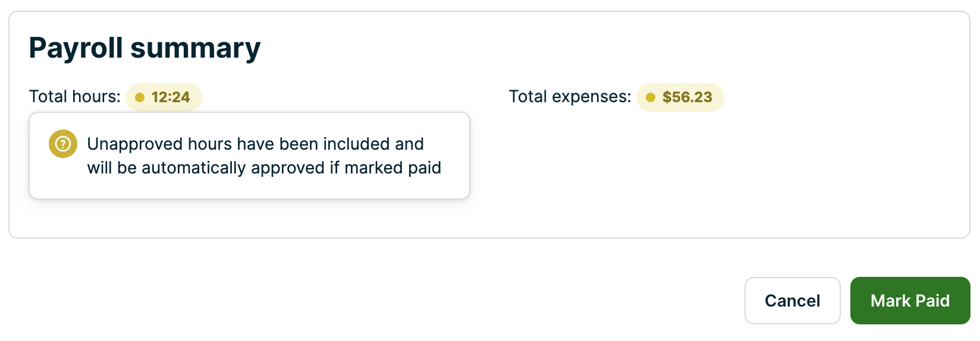The height and width of the screenshot is (341, 980).
Task: Click the Payroll summary heading
Action: click(x=145, y=48)
